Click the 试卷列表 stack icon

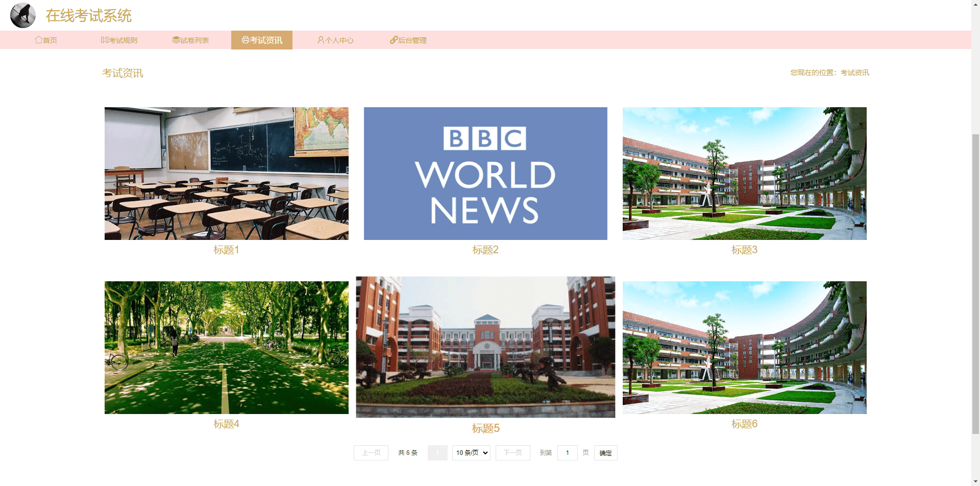[176, 40]
